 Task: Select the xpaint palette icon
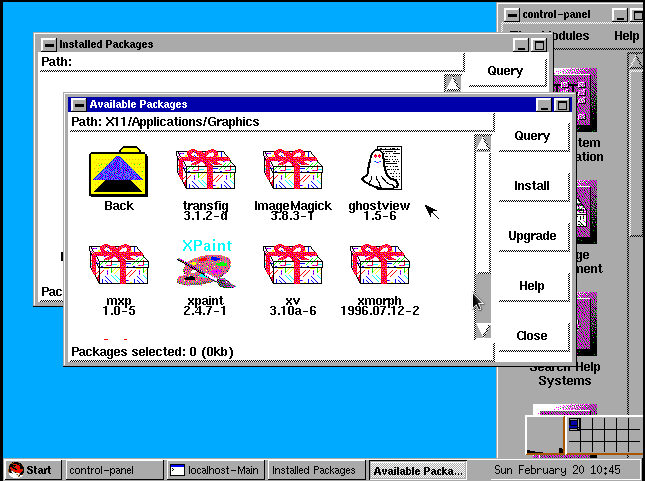click(205, 266)
